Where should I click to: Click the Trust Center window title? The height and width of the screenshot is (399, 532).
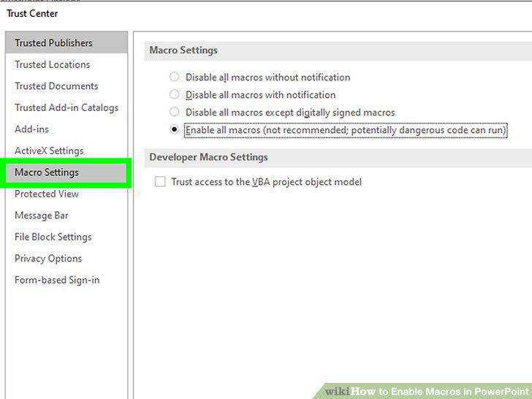click(x=32, y=14)
